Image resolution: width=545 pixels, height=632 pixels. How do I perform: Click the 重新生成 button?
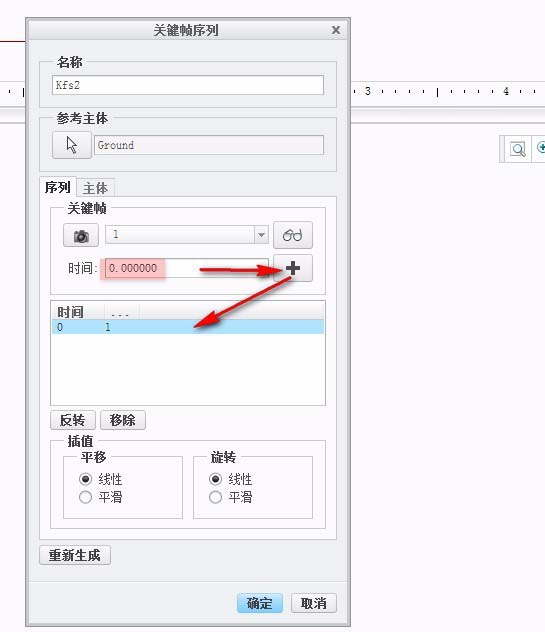pos(75,555)
